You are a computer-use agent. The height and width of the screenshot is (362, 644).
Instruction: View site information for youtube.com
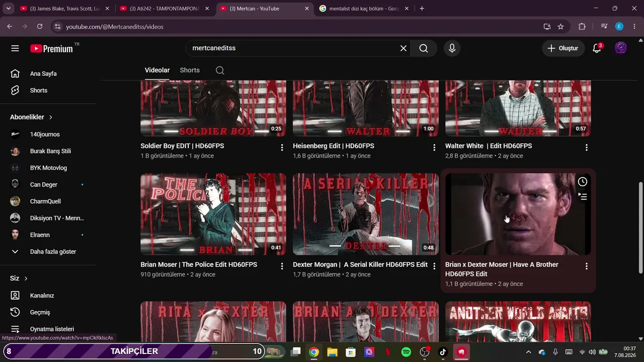(x=57, y=27)
